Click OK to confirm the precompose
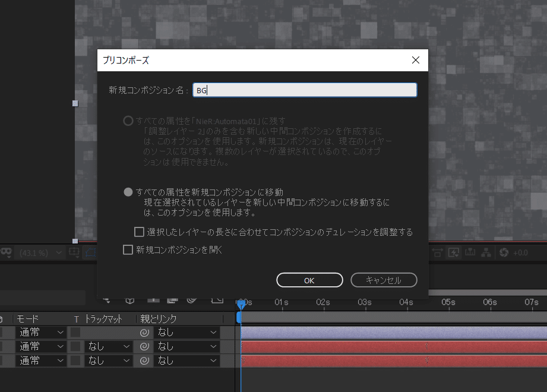547x392 pixels. pos(309,280)
